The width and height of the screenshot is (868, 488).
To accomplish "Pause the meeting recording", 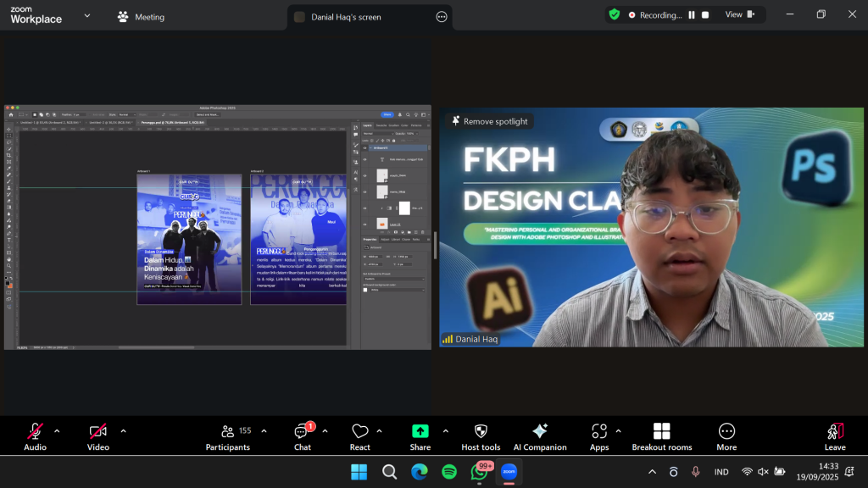I will coord(692,14).
